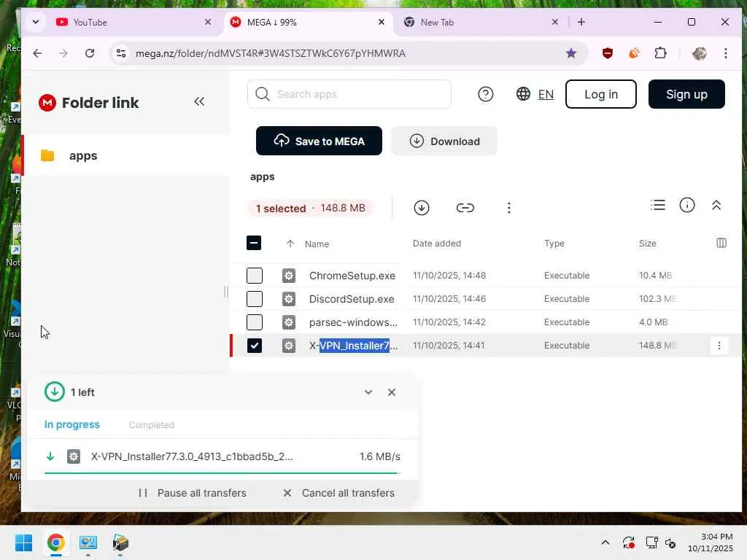Image resolution: width=747 pixels, height=560 pixels.
Task: Check the parsec-windows checkbox
Action: (x=255, y=322)
